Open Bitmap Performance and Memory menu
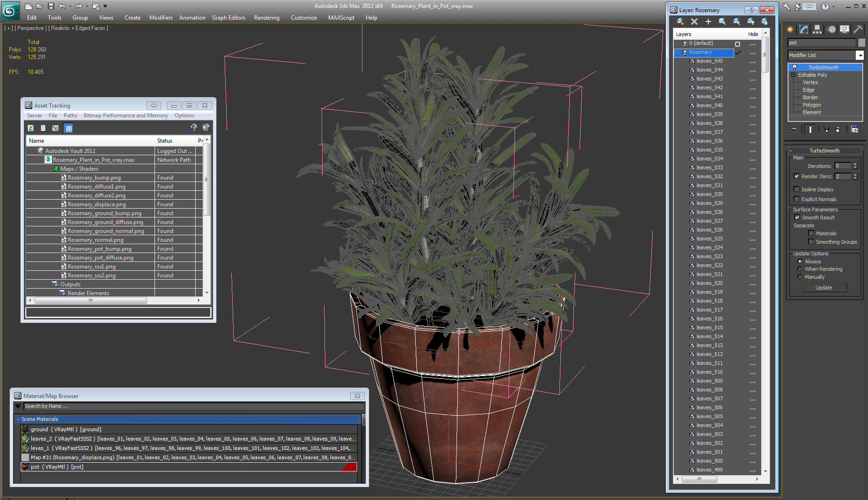 (x=125, y=116)
